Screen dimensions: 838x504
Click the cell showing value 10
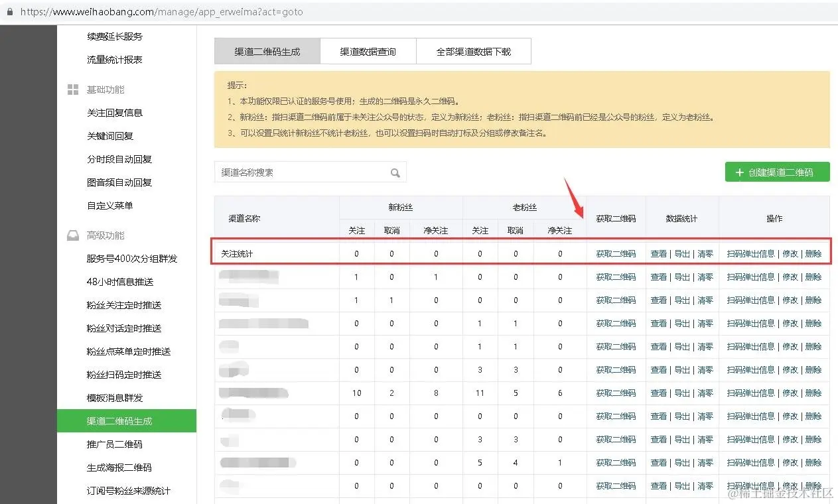coord(356,393)
